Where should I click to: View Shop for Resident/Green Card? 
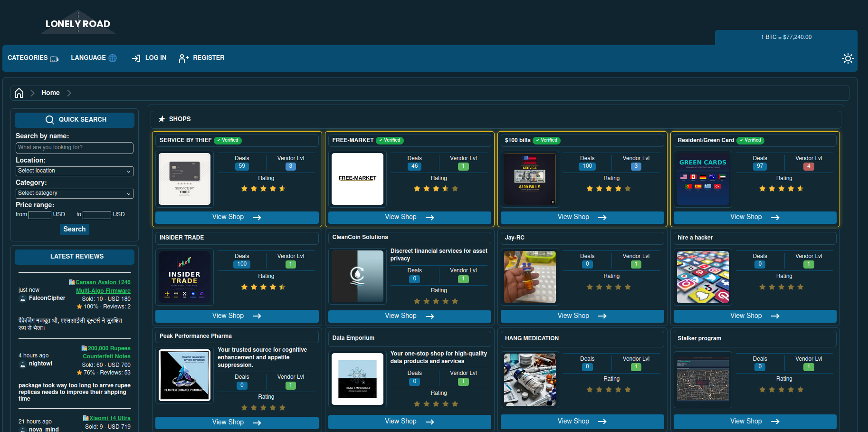(x=755, y=217)
